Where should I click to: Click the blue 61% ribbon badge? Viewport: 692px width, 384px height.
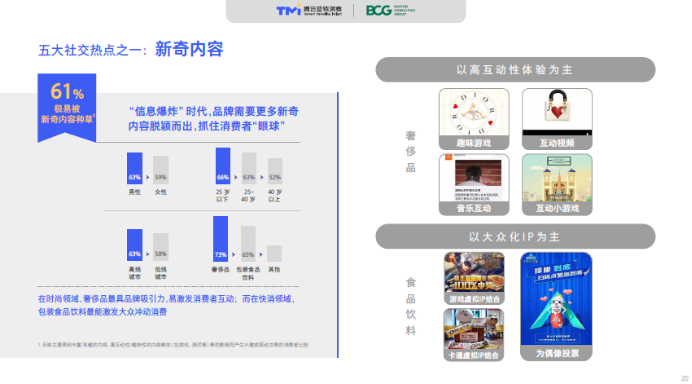click(x=67, y=108)
